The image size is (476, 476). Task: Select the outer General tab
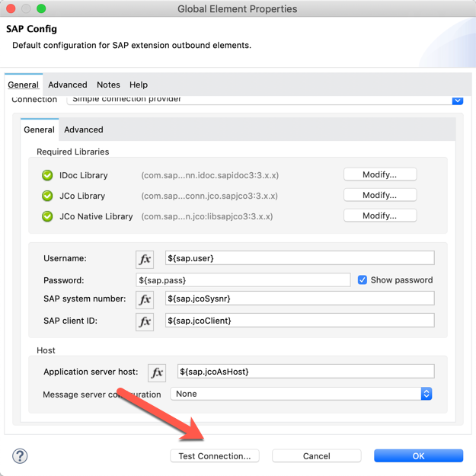(23, 85)
